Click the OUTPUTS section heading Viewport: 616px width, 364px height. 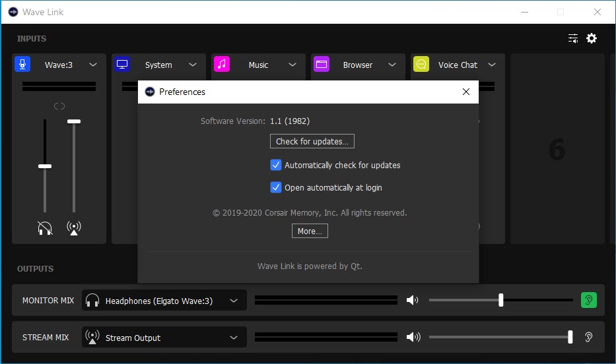[36, 268]
